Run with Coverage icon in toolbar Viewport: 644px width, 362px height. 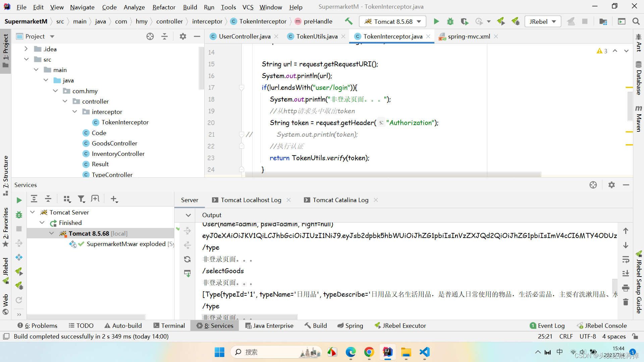click(x=464, y=21)
